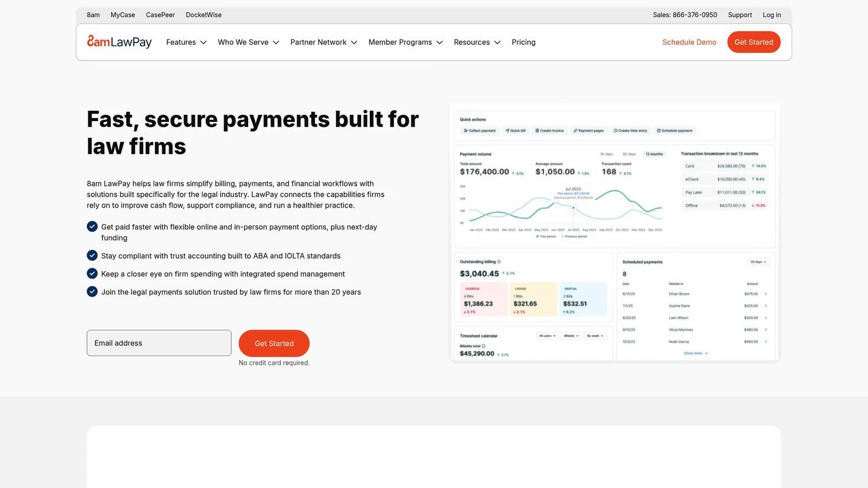Screen dimensions: 868x488
Task: Open the Features menu label
Action: pos(181,42)
